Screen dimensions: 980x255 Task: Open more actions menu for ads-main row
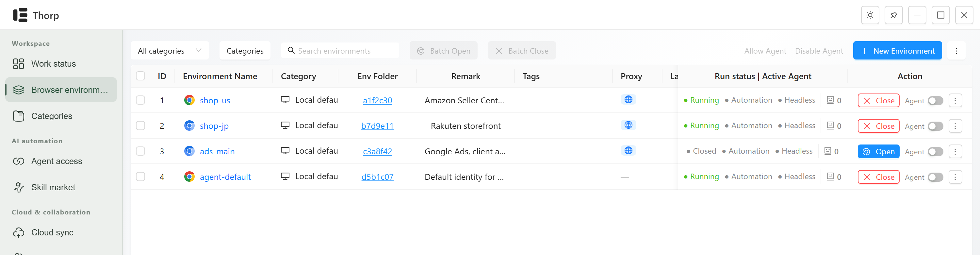pyautogui.click(x=955, y=151)
